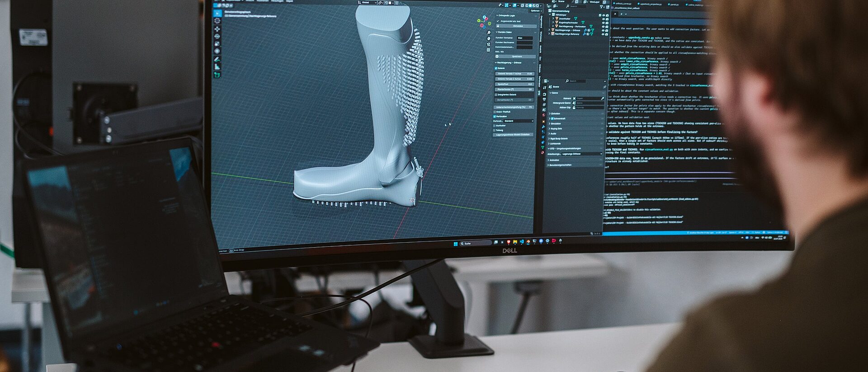This screenshot has height=372, width=868.
Task: Click the green Add Cube tool
Action: pyautogui.click(x=217, y=75)
